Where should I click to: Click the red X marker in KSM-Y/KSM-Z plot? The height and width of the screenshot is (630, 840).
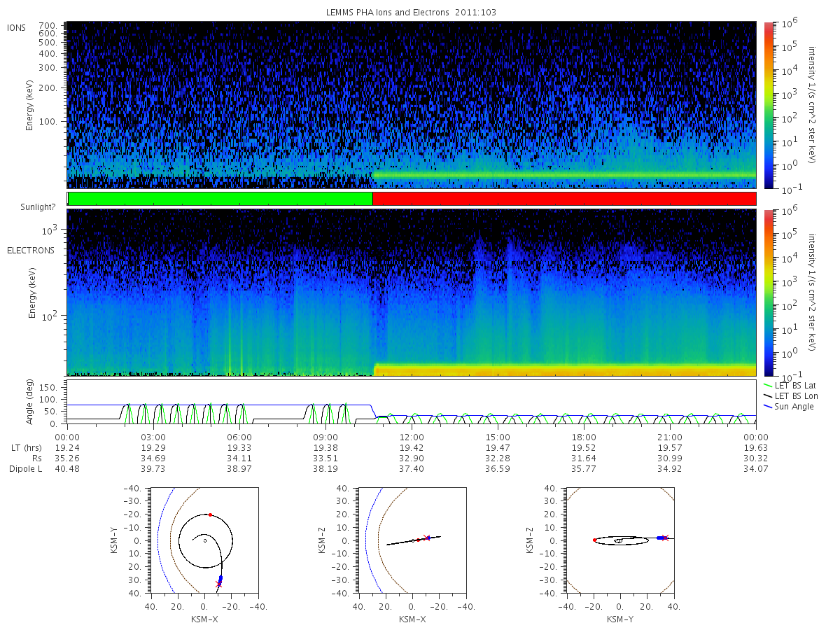pyautogui.click(x=665, y=538)
